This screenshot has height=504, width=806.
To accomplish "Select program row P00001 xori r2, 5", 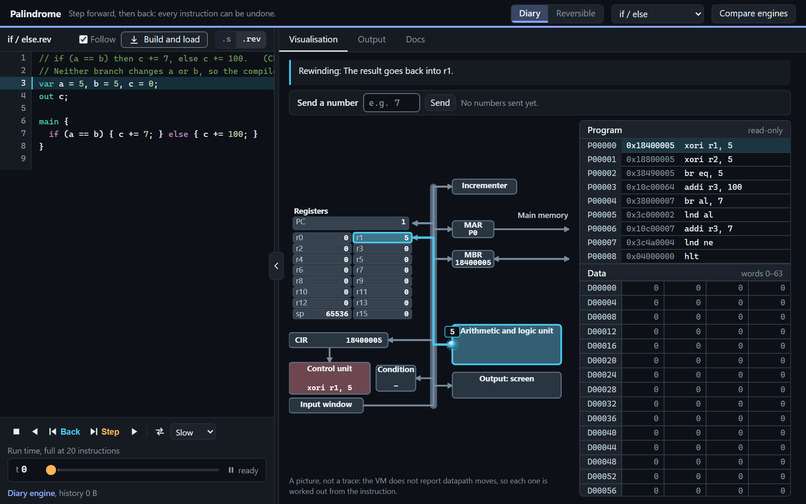I will pyautogui.click(x=685, y=159).
